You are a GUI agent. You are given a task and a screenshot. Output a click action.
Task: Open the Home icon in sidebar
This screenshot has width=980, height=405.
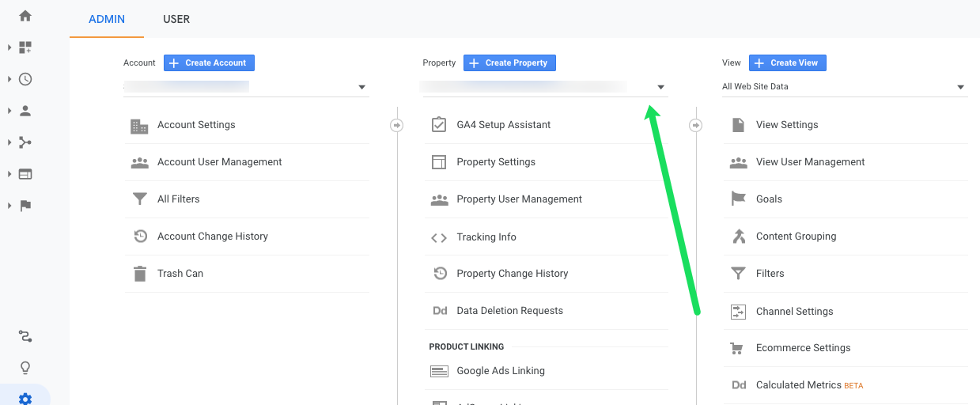[25, 16]
